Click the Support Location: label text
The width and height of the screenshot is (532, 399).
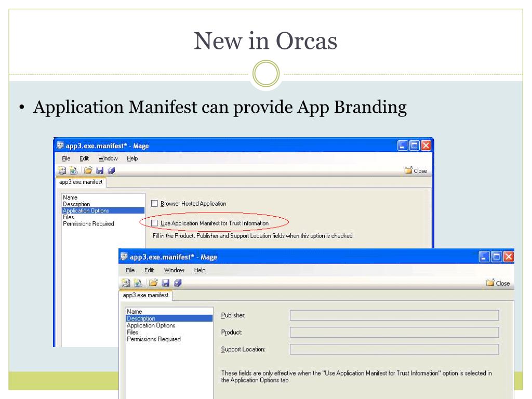(243, 349)
